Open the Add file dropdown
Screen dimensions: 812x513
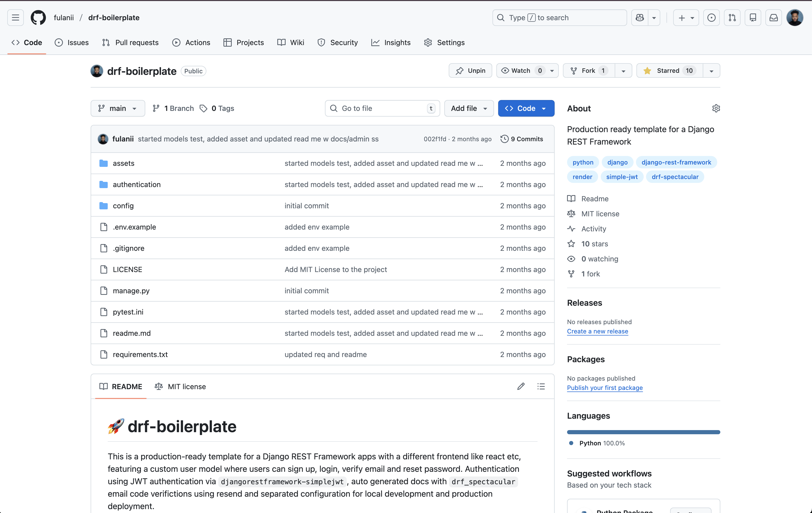(469, 108)
